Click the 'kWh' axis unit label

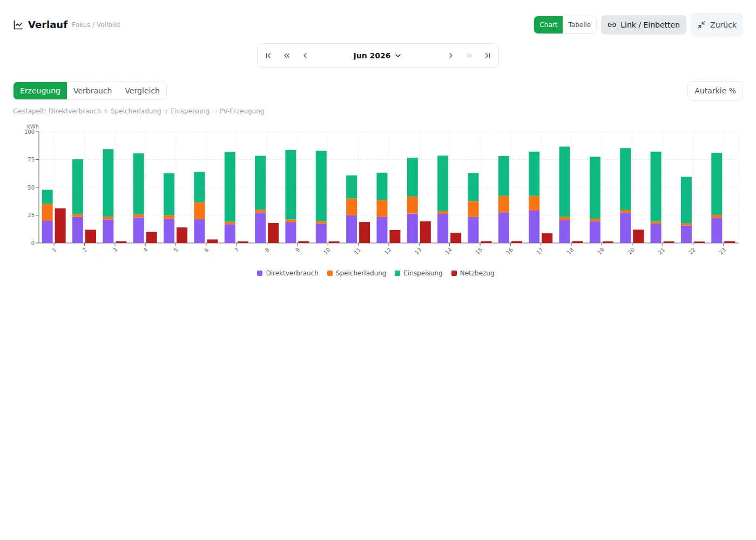coord(33,127)
